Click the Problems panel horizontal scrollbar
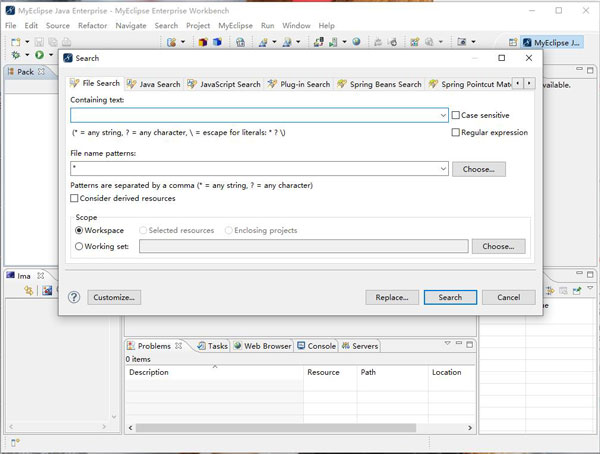Screen dimensions: 600x454 tap(276, 428)
